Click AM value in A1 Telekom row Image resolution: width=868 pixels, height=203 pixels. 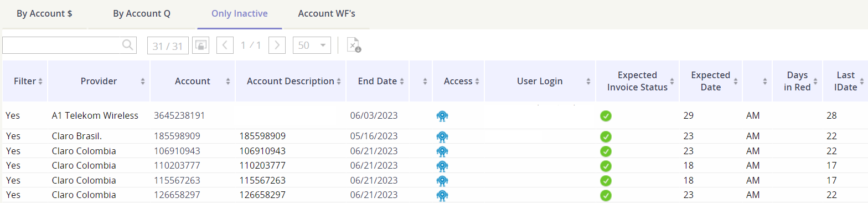click(753, 115)
